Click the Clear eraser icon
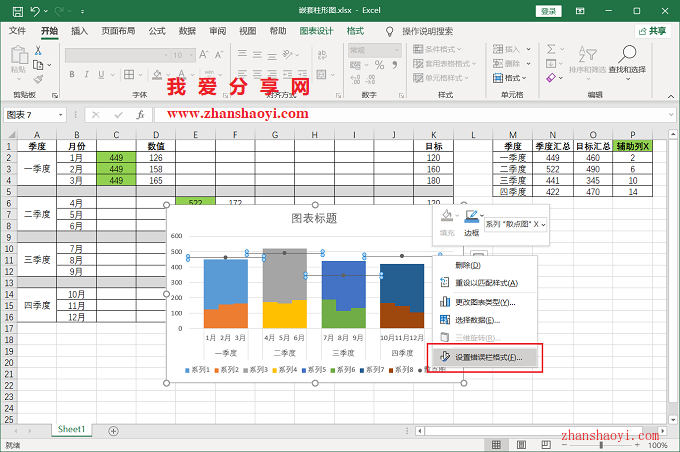The width and height of the screenshot is (680, 452). 551,78
